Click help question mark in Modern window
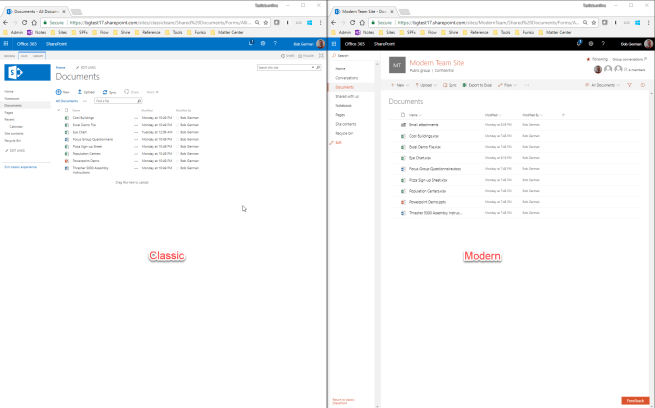655x408 pixels. point(603,43)
